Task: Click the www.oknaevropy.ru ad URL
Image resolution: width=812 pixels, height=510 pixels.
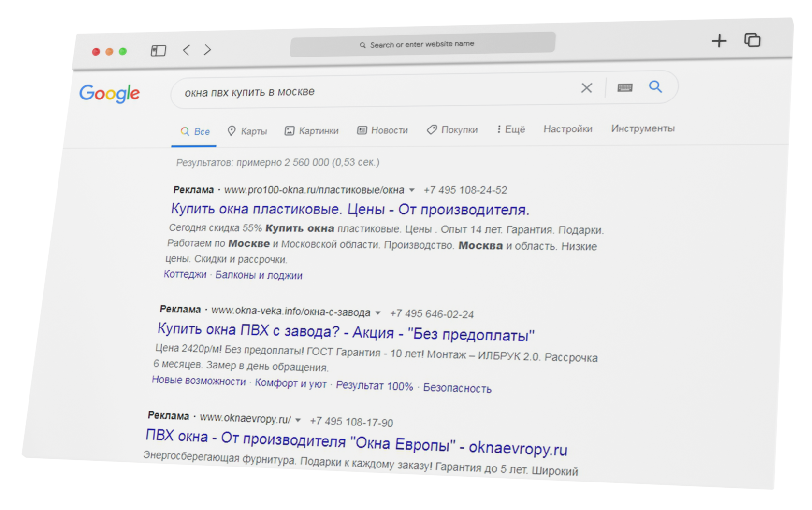Action: pos(246,419)
